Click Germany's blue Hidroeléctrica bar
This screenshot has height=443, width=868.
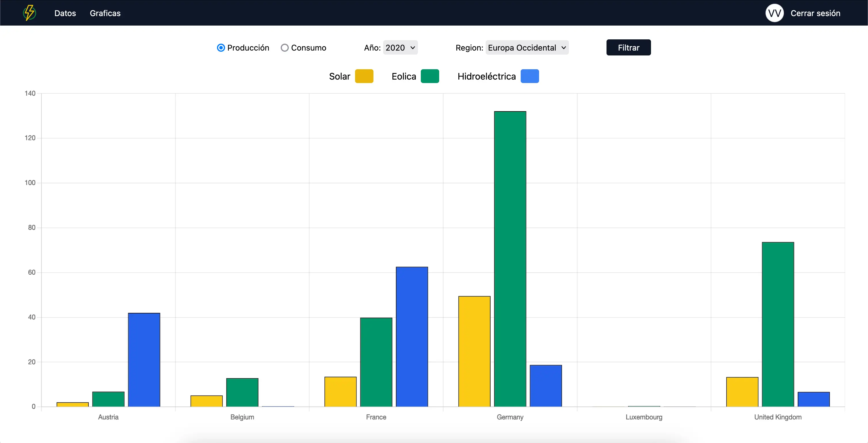(x=546, y=386)
